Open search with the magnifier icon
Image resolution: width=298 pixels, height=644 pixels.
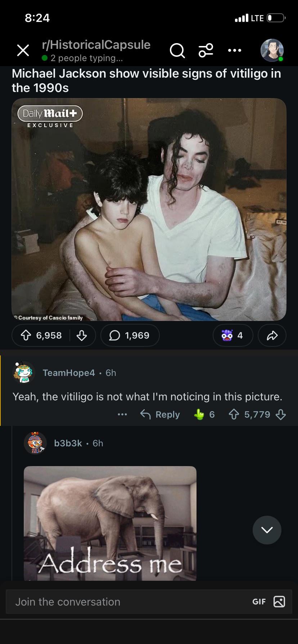(x=177, y=51)
